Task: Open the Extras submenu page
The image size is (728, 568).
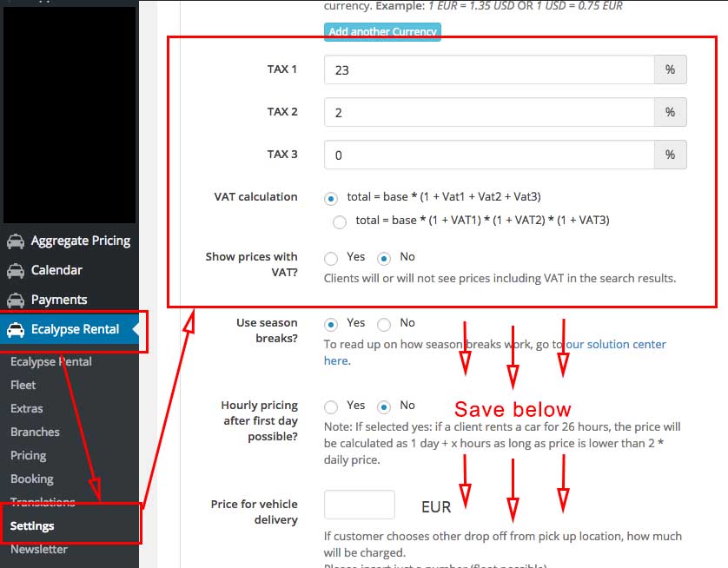Action: 27,408
